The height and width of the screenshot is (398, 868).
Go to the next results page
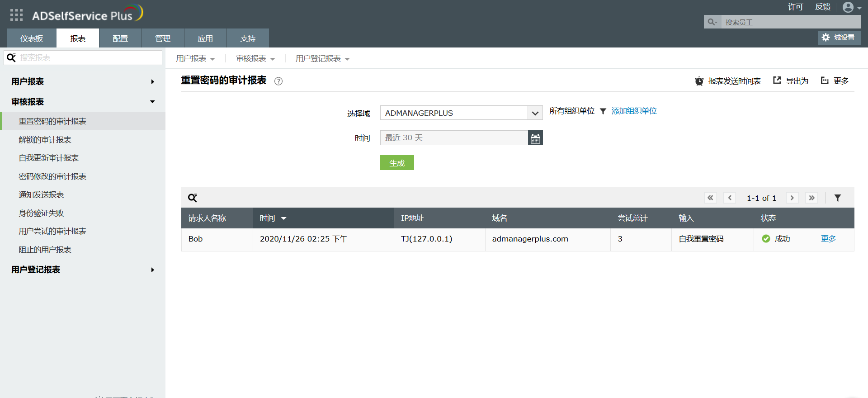click(792, 198)
